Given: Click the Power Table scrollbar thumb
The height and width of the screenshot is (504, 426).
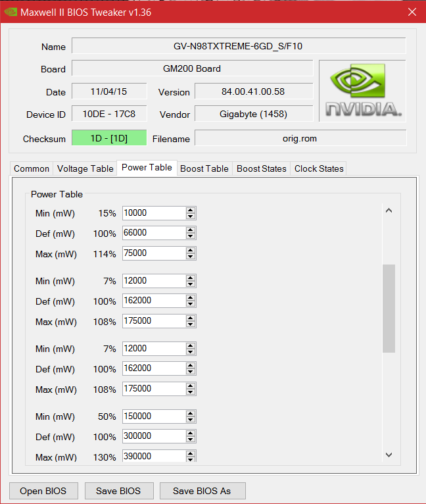Looking at the screenshot, I should pyautogui.click(x=389, y=309).
